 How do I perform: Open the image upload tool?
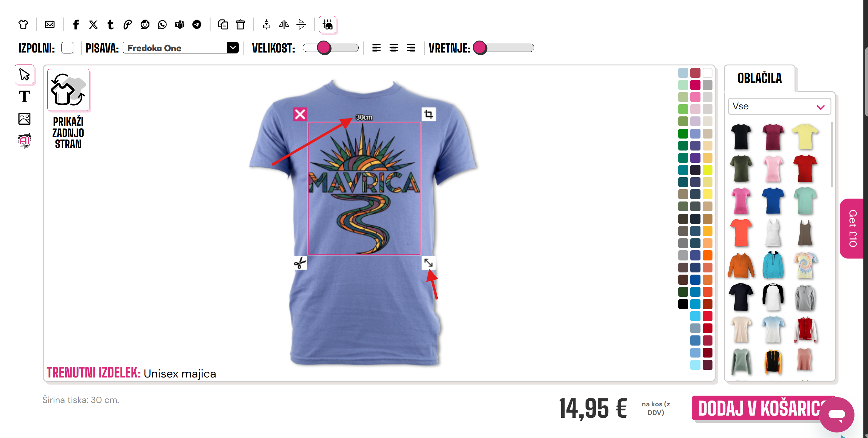point(24,119)
